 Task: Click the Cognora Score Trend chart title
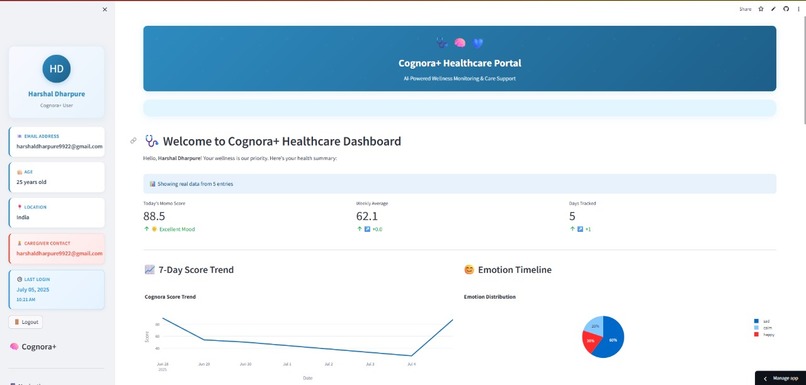[x=170, y=297]
